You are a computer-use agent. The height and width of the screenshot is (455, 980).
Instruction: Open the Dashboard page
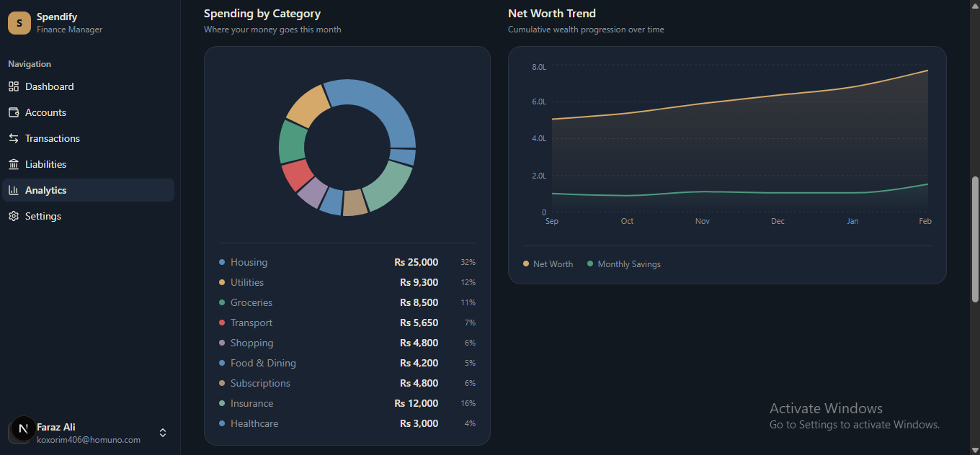pyautogui.click(x=50, y=86)
